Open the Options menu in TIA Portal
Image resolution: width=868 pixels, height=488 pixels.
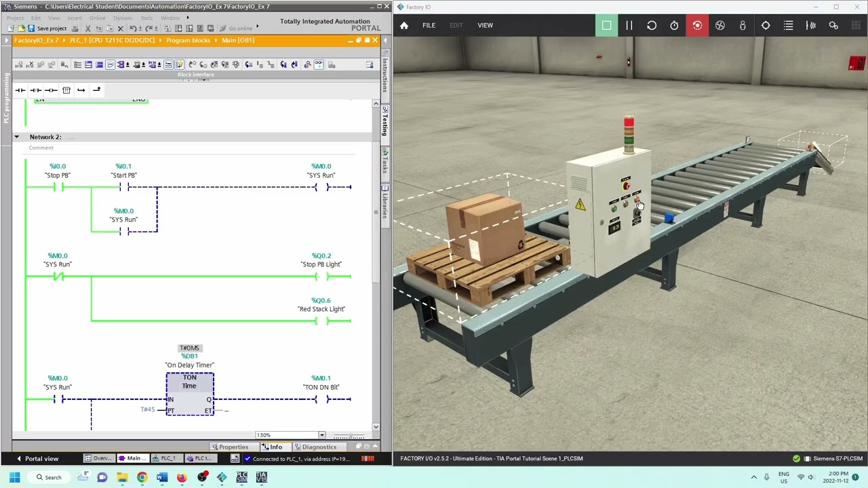123,18
